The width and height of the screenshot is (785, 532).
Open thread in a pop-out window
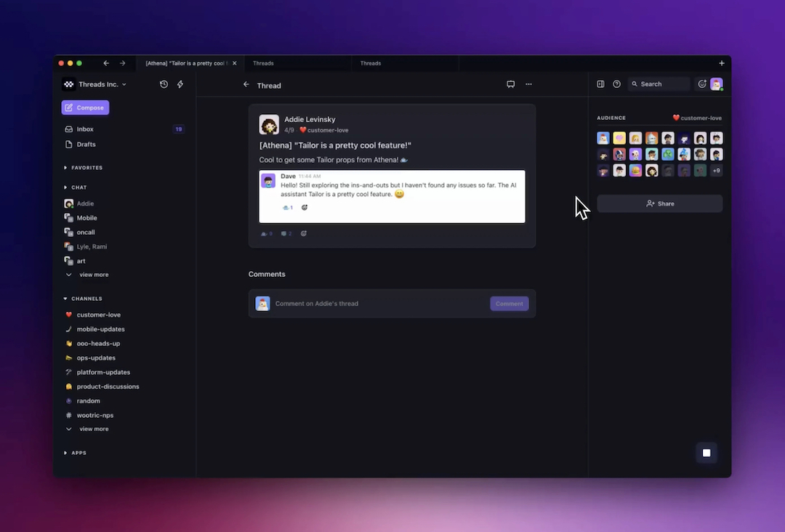click(510, 84)
